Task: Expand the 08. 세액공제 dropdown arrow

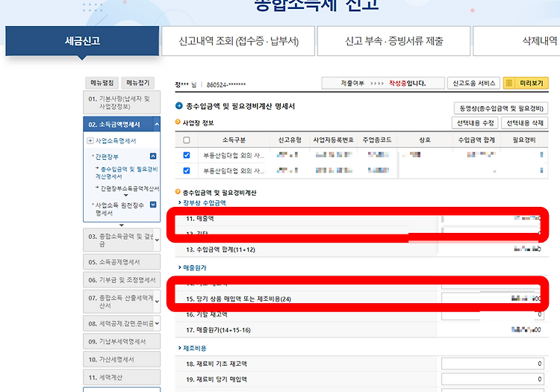Action: click(x=157, y=323)
